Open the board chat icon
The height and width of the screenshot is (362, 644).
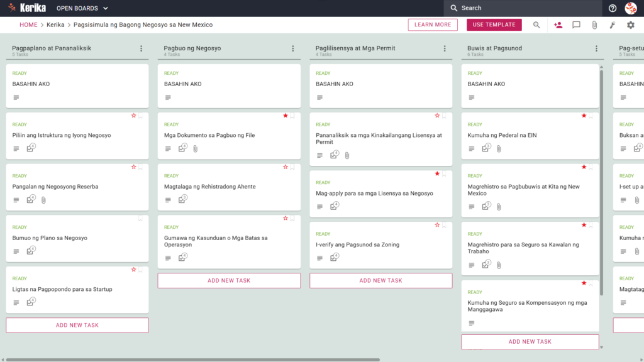point(576,25)
